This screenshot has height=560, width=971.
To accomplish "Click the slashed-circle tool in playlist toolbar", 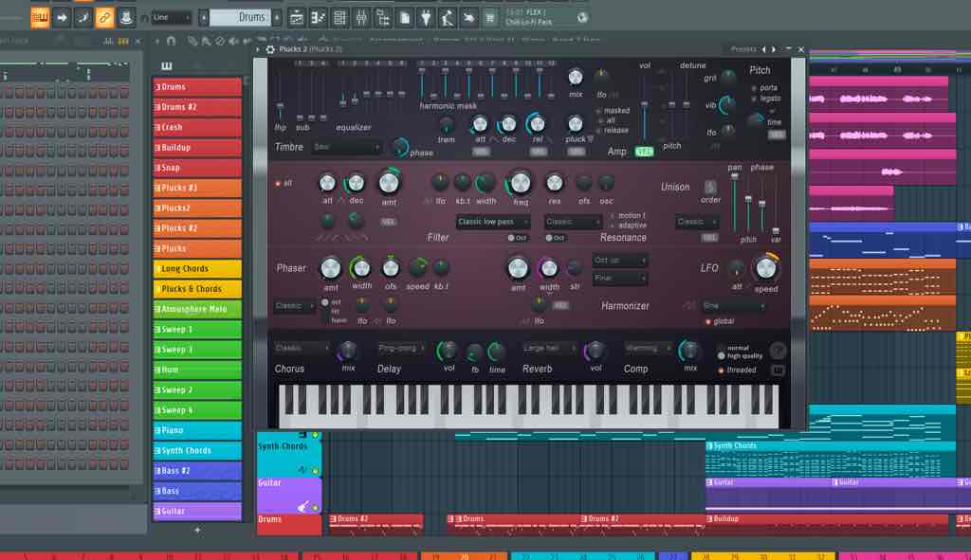I will point(220,42).
